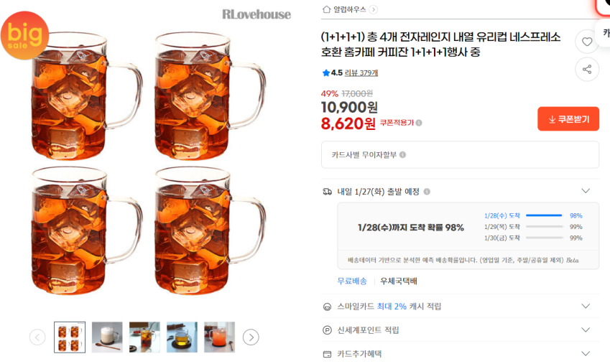610x364 pixels.
Task: Click the 1/28(수) arrival probability bar
Action: coord(544,215)
